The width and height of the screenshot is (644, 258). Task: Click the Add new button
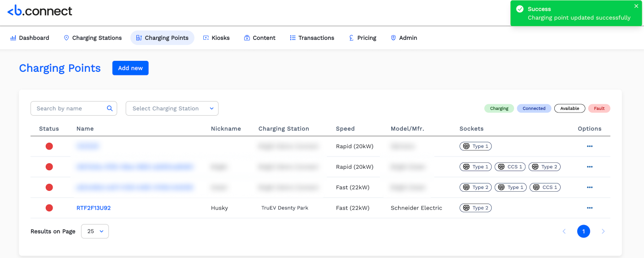click(x=130, y=68)
